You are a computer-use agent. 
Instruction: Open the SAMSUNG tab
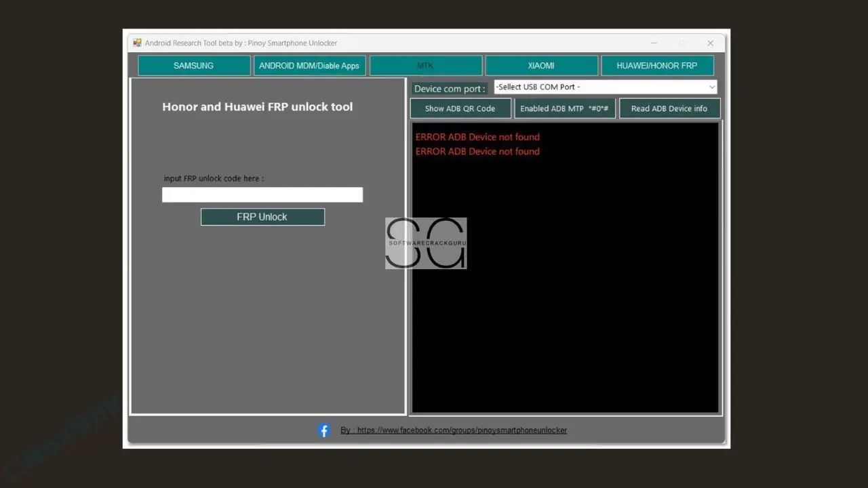194,66
